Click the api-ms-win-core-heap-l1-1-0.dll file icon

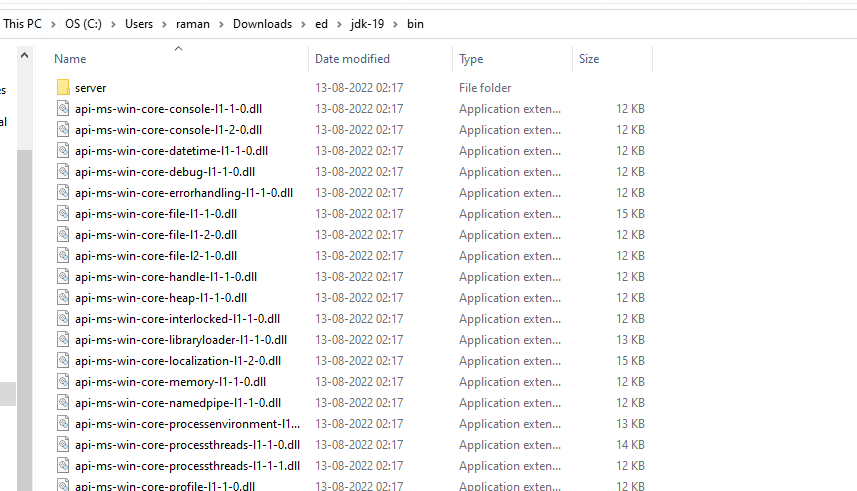tap(63, 297)
